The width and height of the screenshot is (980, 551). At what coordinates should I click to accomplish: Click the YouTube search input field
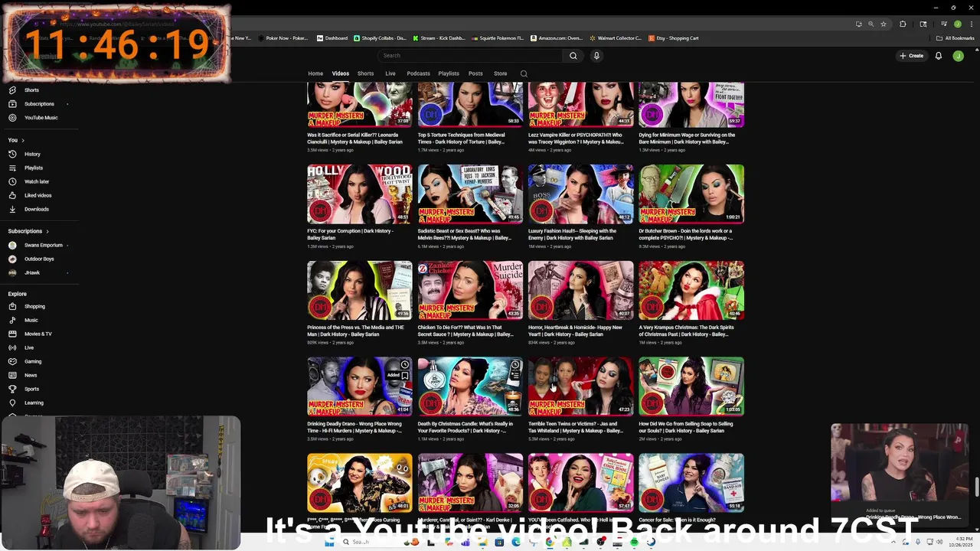[471, 56]
